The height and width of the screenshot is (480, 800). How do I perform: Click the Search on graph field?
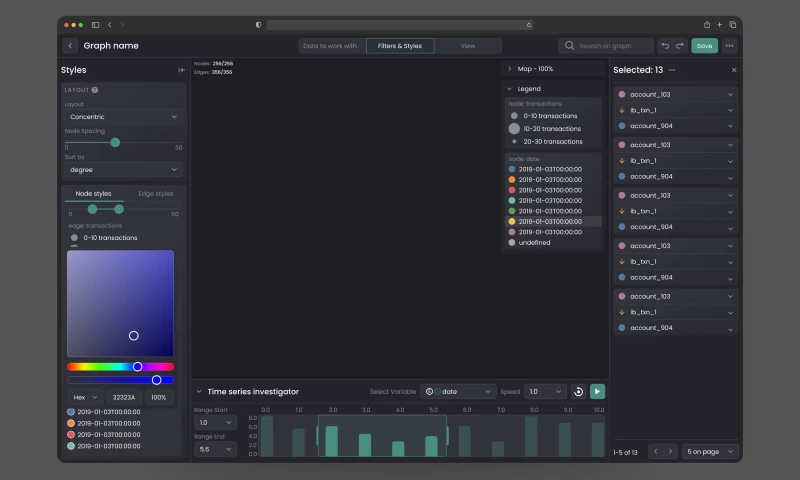pos(607,46)
